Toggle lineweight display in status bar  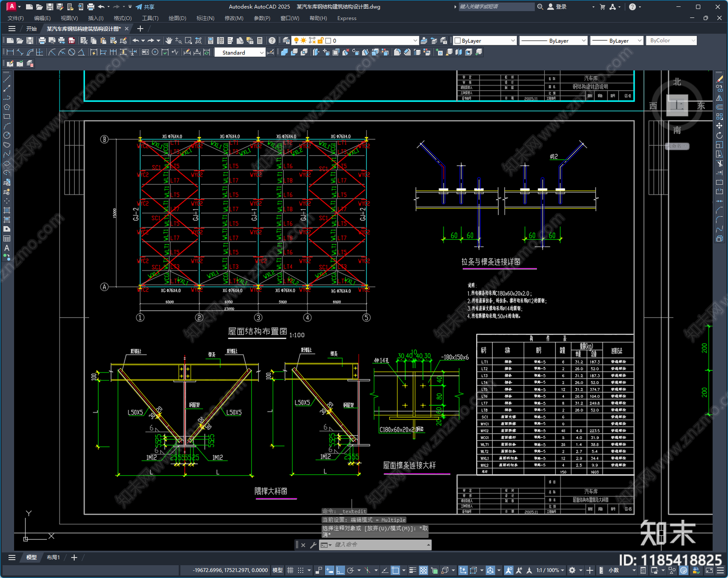[x=412, y=570]
